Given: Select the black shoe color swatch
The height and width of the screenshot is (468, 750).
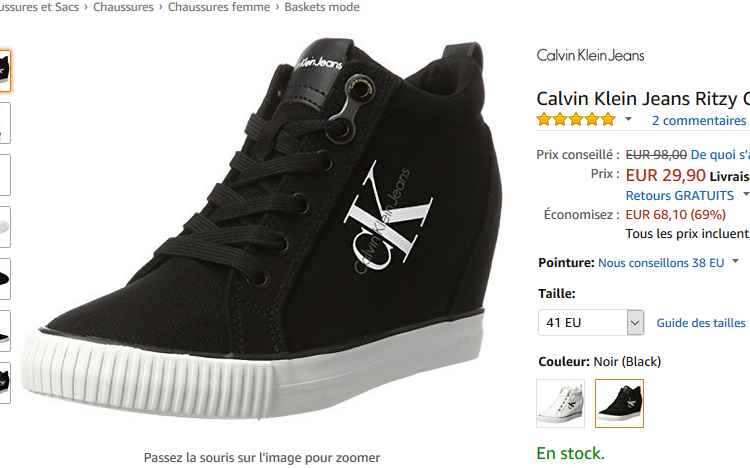Looking at the screenshot, I should coord(619,403).
